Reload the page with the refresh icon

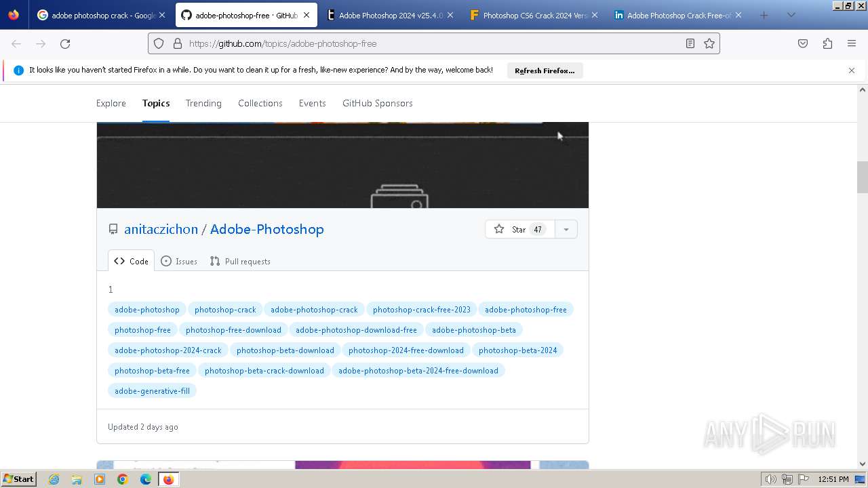[65, 43]
